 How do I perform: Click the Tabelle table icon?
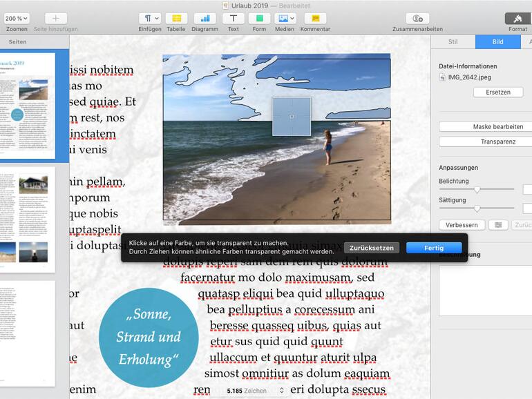coord(176,19)
